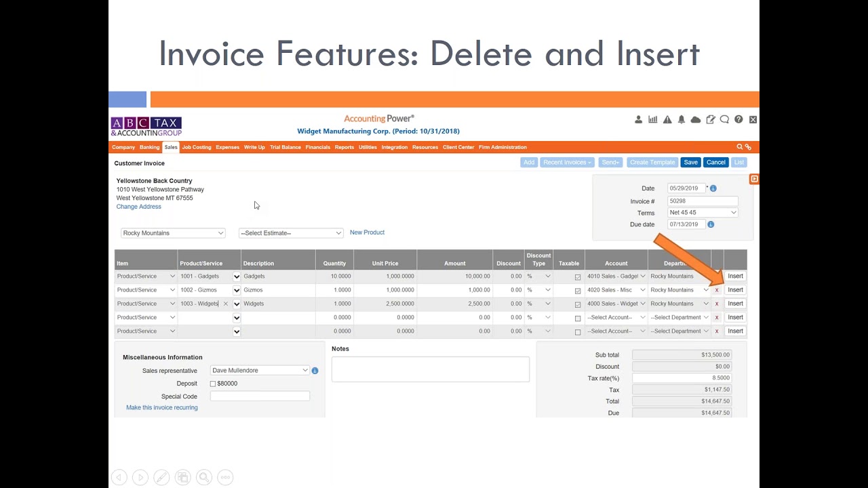Open the Recent Invoices dropdown button
Image resolution: width=868 pixels, height=488 pixels.
coord(566,163)
